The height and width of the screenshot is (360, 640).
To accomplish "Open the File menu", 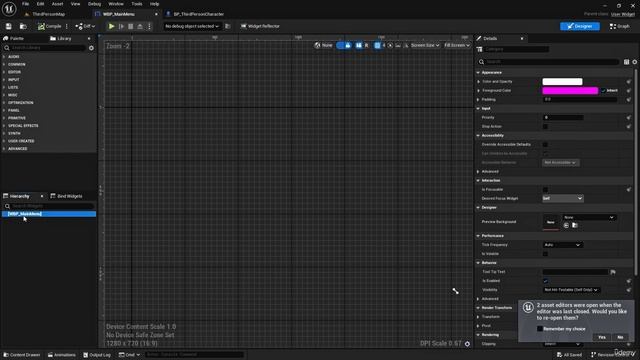I will point(25,4).
